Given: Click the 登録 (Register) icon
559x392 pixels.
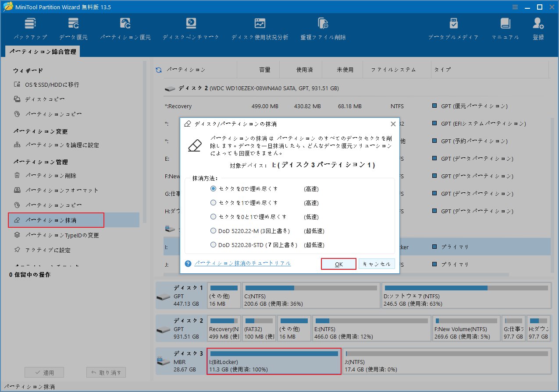Looking at the screenshot, I should click(538, 27).
